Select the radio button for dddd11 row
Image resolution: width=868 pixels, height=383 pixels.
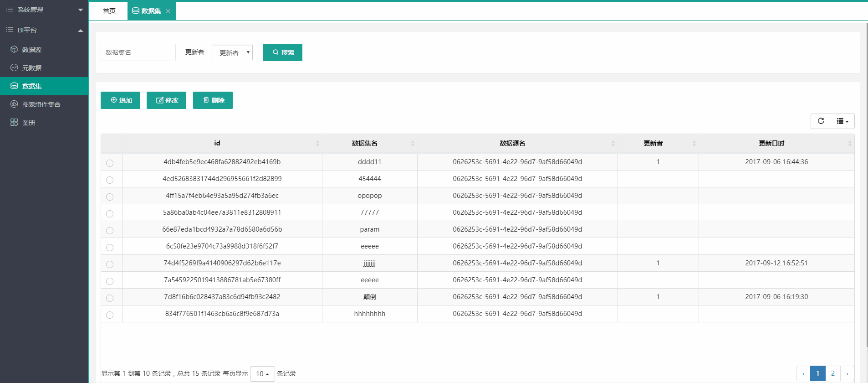[x=110, y=163]
